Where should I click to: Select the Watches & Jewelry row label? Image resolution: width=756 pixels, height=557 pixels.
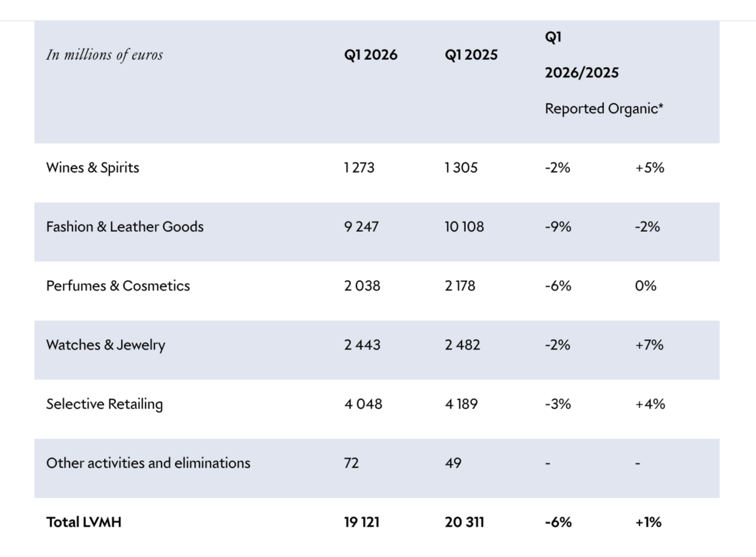click(x=106, y=345)
